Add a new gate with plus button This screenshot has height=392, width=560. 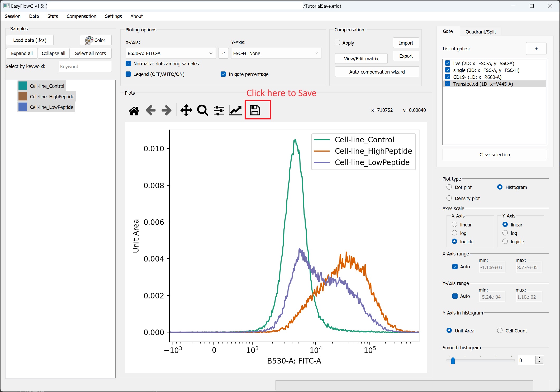[x=536, y=49]
